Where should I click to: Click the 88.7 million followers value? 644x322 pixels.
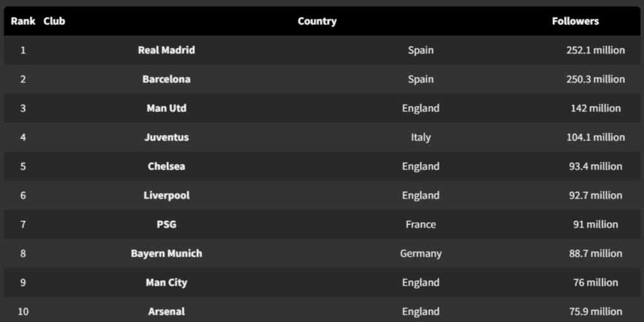pyautogui.click(x=595, y=253)
